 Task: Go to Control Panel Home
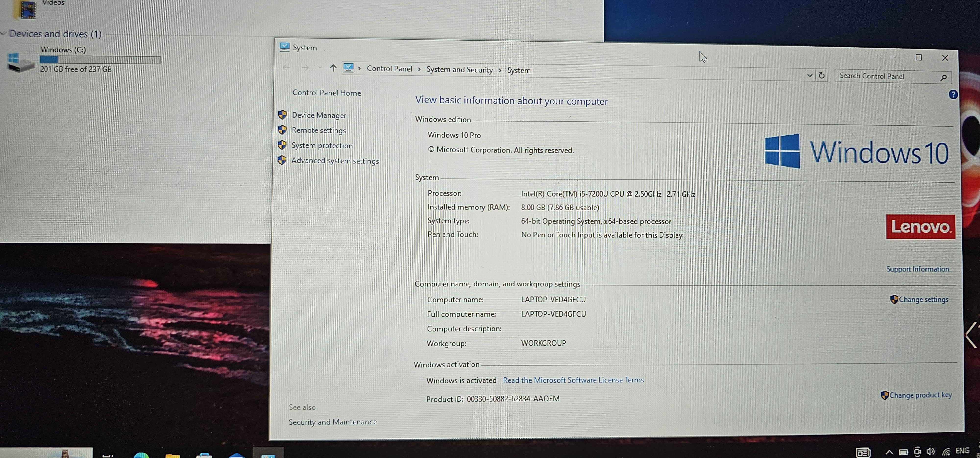pyautogui.click(x=326, y=93)
